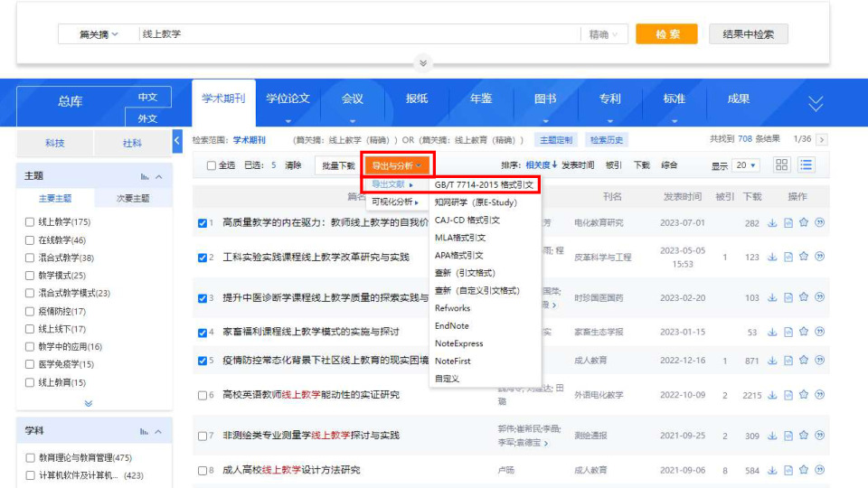Download the 测绘通报 article
Screen dimensions: 868x488
pos(772,436)
